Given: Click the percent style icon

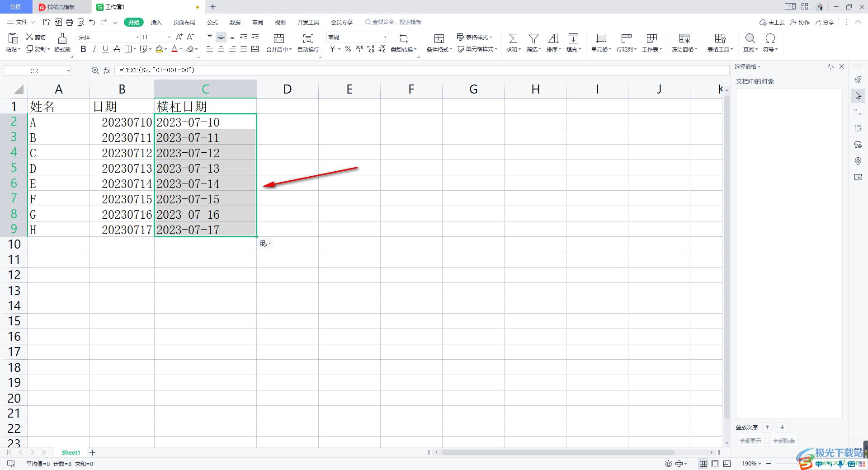Looking at the screenshot, I should pos(348,49).
